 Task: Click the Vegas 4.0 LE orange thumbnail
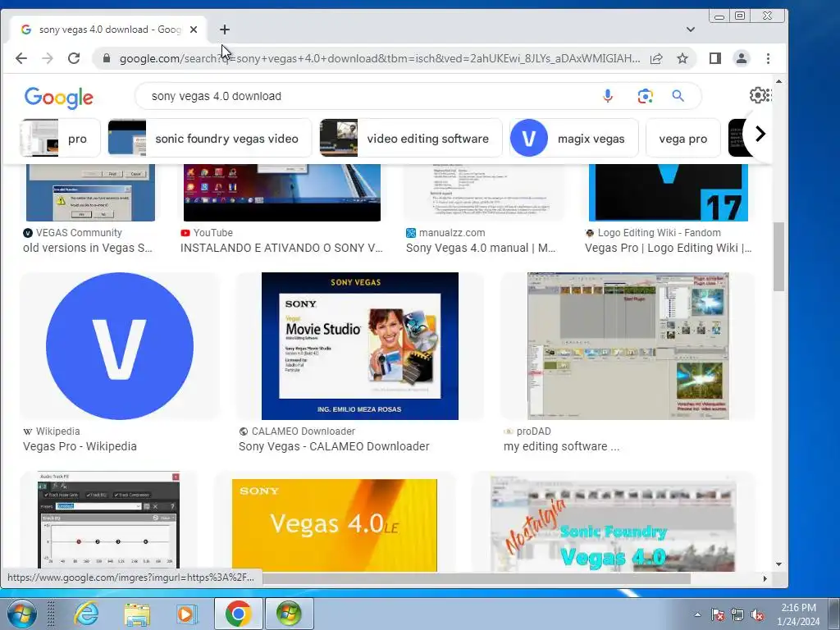click(x=335, y=525)
